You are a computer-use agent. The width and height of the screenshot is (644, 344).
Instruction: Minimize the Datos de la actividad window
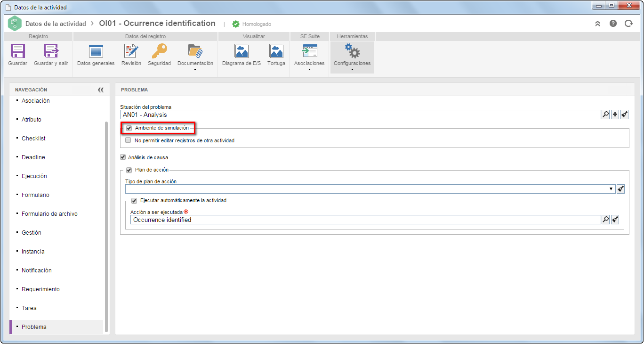pos(599,6)
